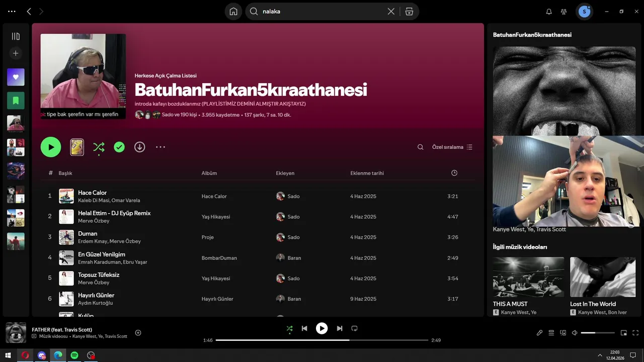Open the playlist title BatuhanFurkan5kıraathanesi
644x362 pixels.
click(251, 89)
